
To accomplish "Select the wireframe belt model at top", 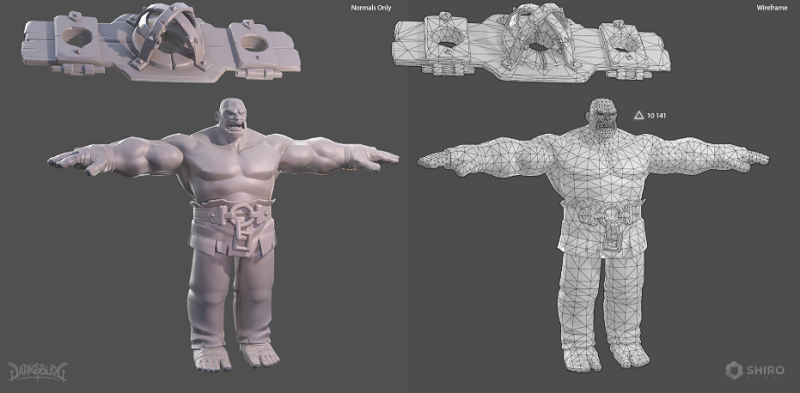I will coord(531,42).
